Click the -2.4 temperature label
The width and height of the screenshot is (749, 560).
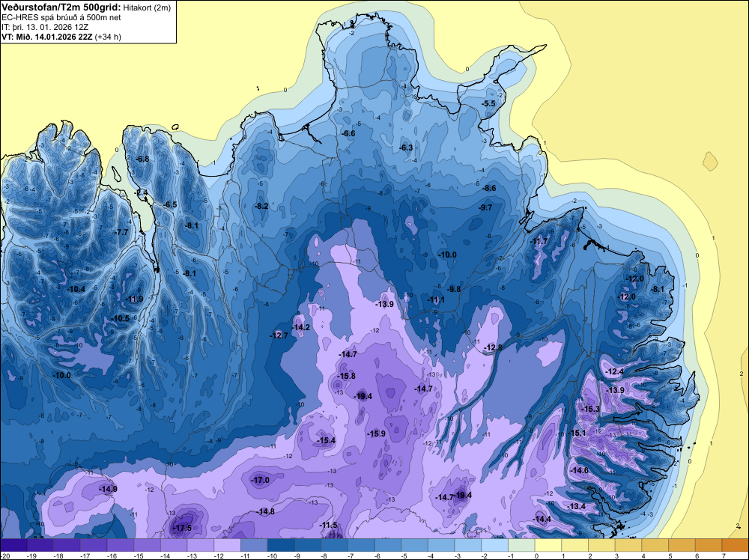point(142,193)
